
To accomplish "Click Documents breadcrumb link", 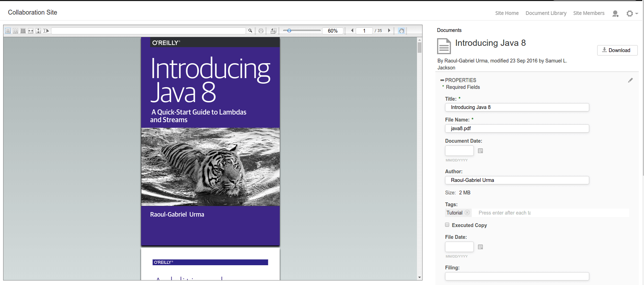I will 449,30.
